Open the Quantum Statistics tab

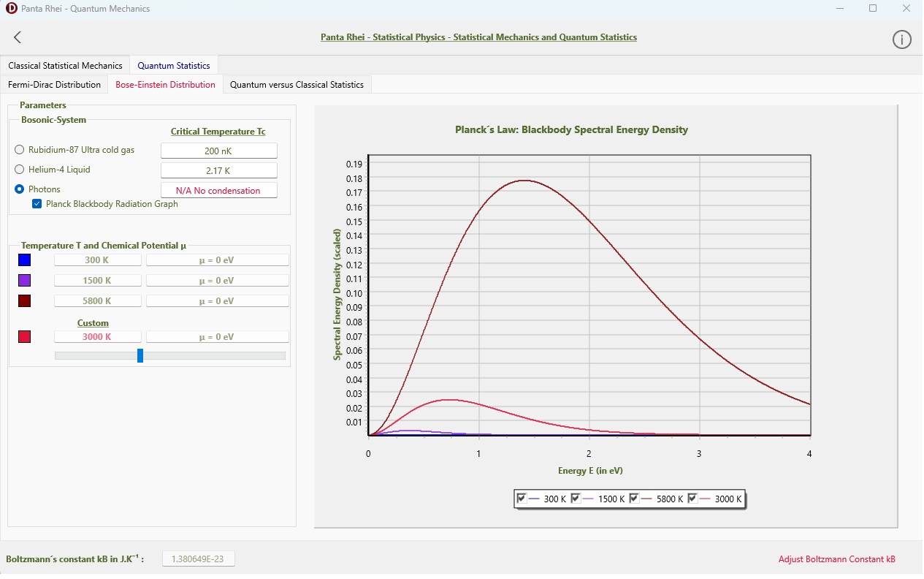(x=174, y=66)
